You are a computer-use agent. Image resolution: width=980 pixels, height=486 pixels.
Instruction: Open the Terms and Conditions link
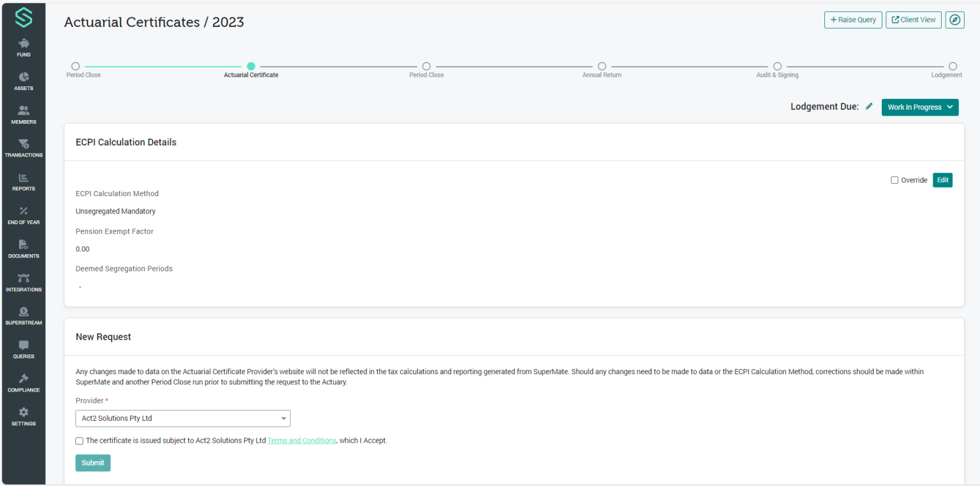[x=302, y=441]
